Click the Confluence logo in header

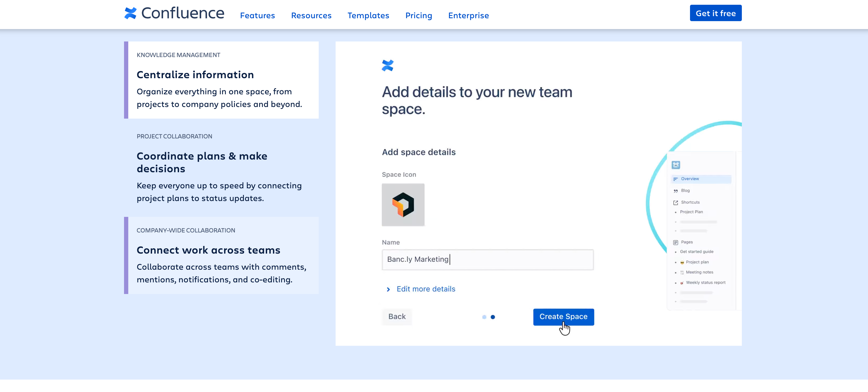174,13
